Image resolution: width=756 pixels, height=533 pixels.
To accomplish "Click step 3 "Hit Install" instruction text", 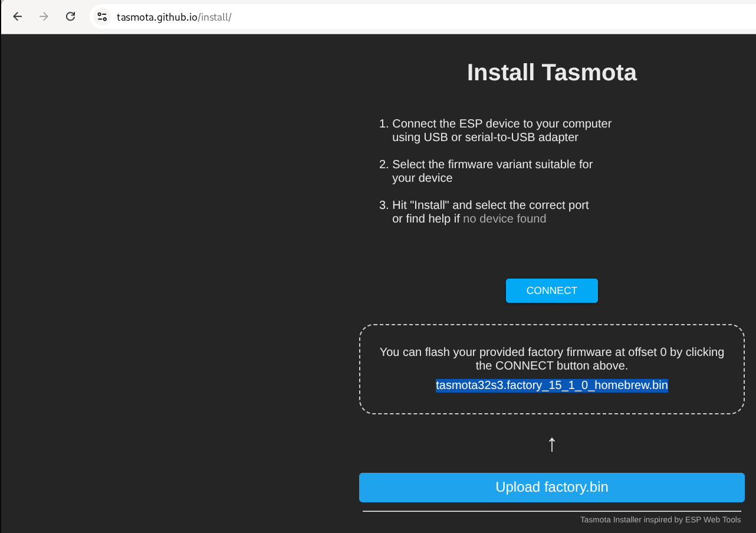I will tap(490, 205).
